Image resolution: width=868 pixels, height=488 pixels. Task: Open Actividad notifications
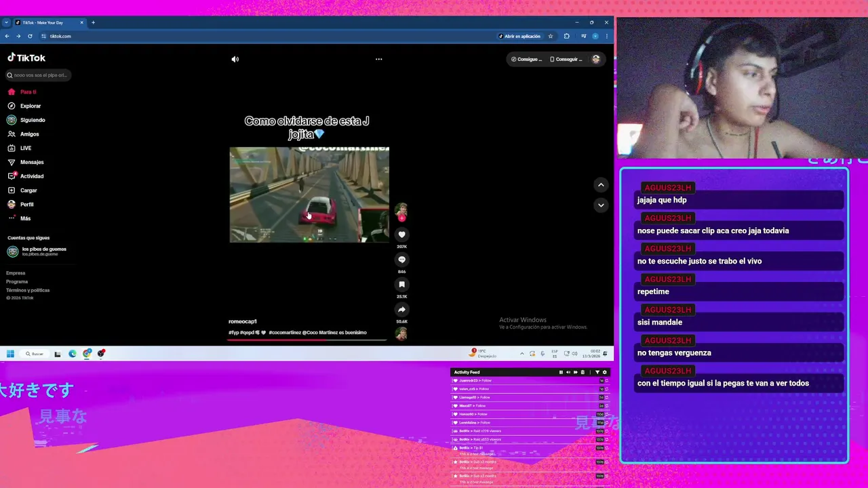[x=26, y=176]
